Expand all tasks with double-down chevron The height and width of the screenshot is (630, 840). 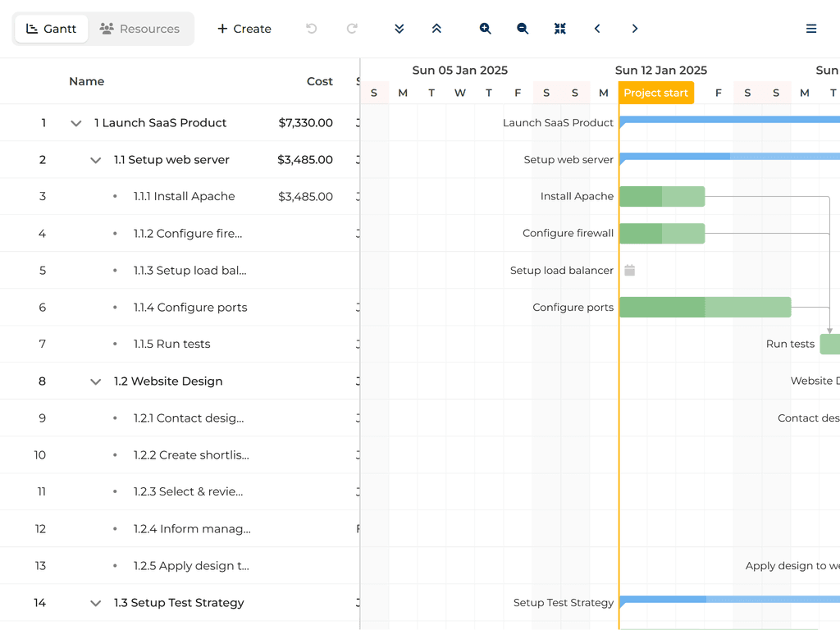pos(399,29)
